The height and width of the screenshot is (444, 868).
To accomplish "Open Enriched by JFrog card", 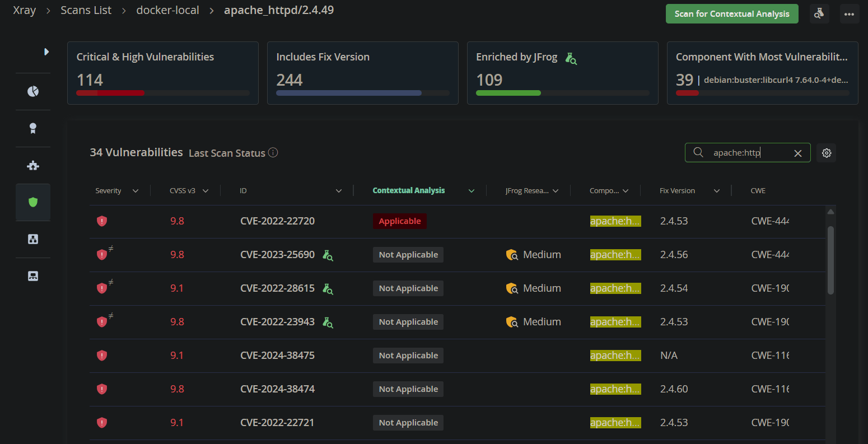I will click(x=563, y=73).
